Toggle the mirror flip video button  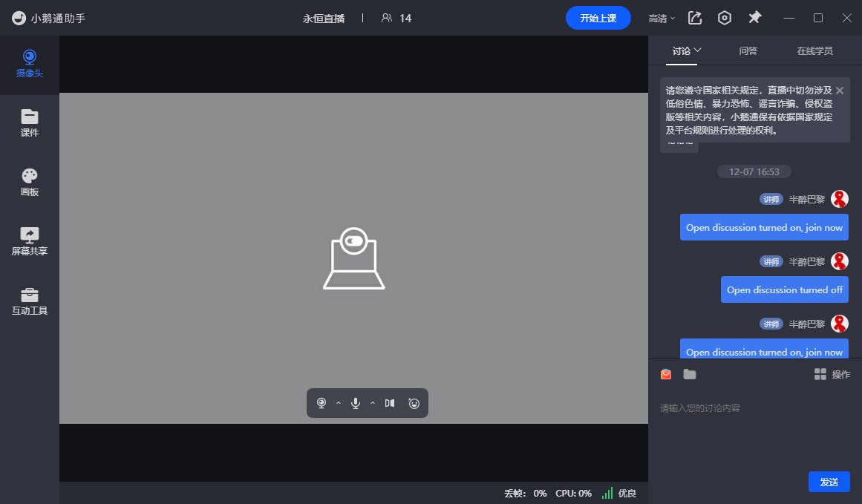(x=390, y=403)
